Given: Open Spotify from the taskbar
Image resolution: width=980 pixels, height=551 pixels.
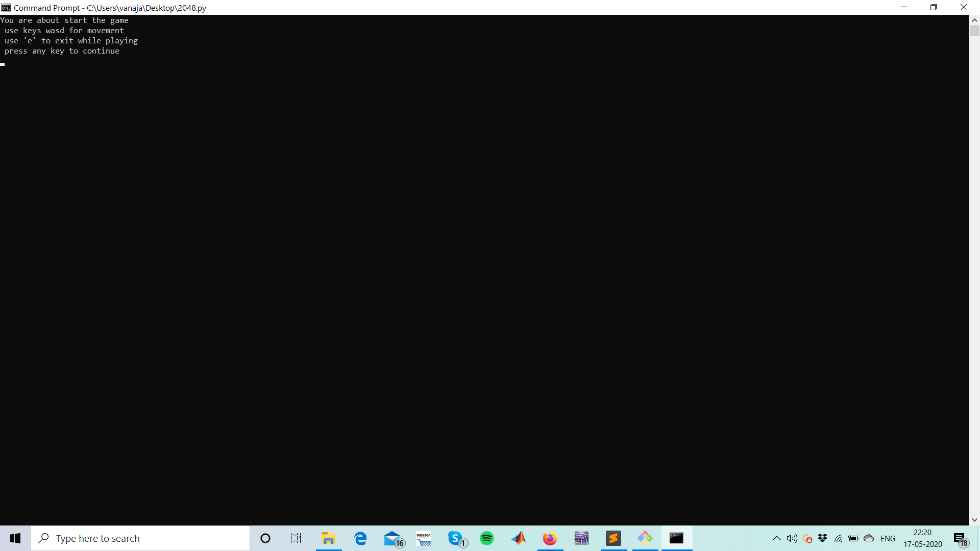Looking at the screenshot, I should 487,538.
